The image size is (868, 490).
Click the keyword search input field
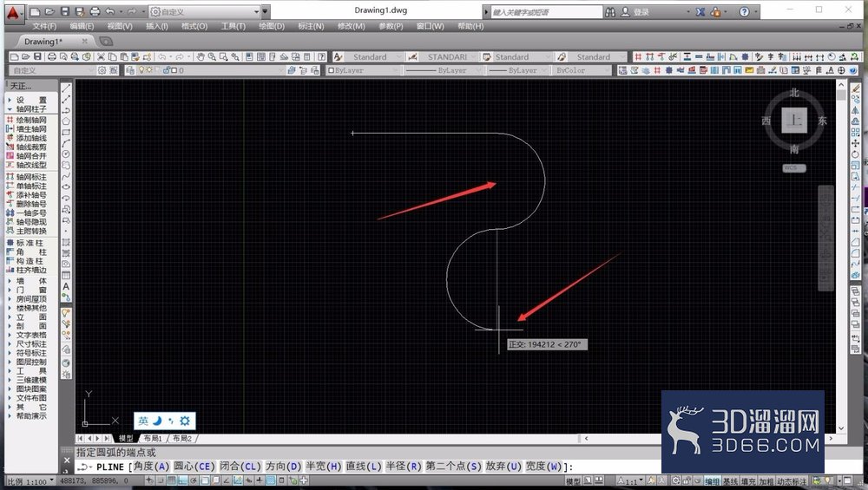(x=546, y=11)
